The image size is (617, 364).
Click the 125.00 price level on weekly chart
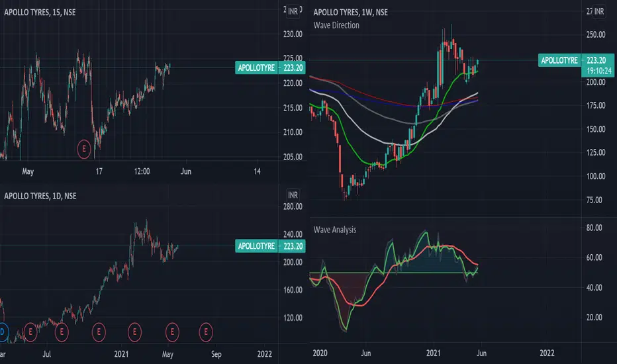click(x=596, y=153)
